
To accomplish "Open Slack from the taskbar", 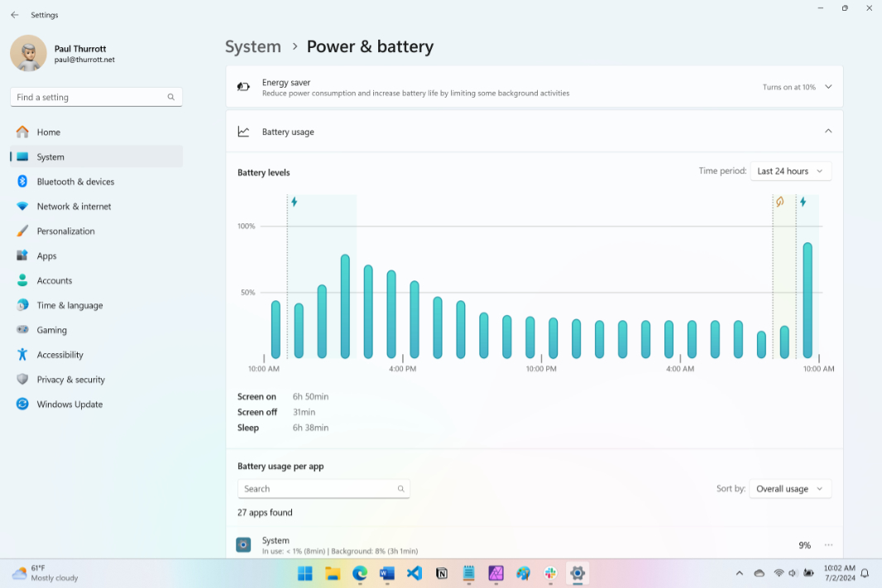I will pos(549,573).
